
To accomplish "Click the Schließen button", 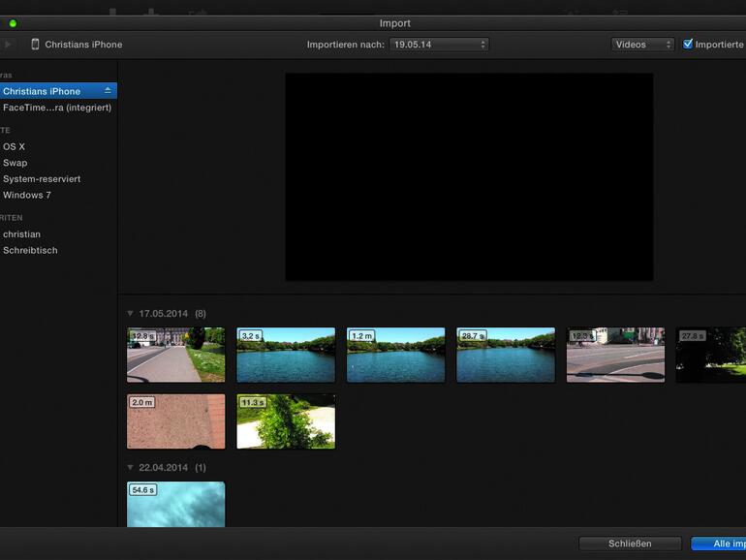I will tap(630, 544).
